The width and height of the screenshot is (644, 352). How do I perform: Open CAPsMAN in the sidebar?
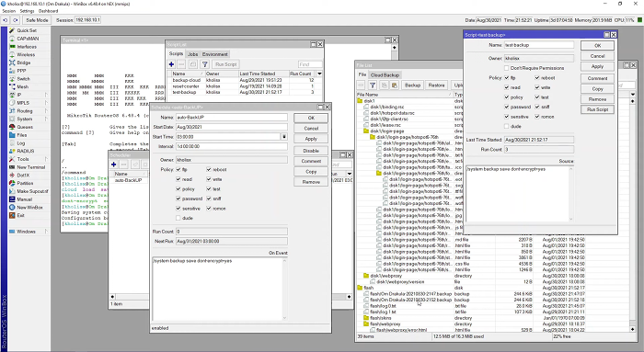(x=28, y=39)
